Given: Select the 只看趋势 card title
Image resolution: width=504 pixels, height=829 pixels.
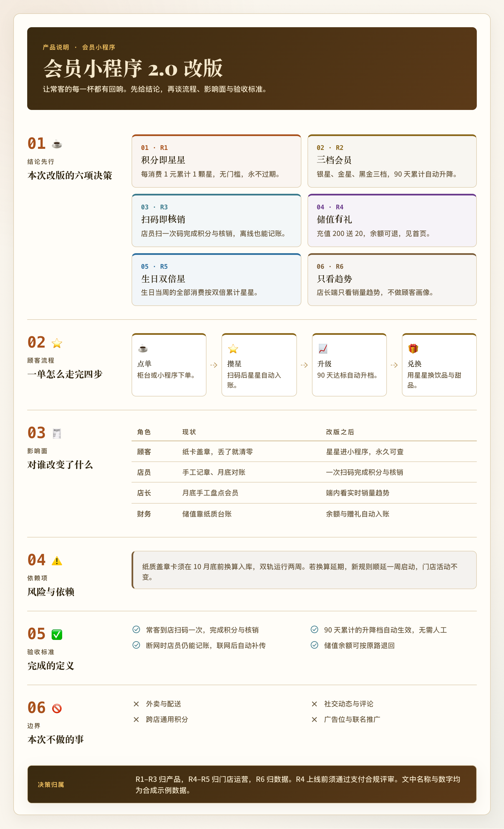Looking at the screenshot, I should (334, 279).
